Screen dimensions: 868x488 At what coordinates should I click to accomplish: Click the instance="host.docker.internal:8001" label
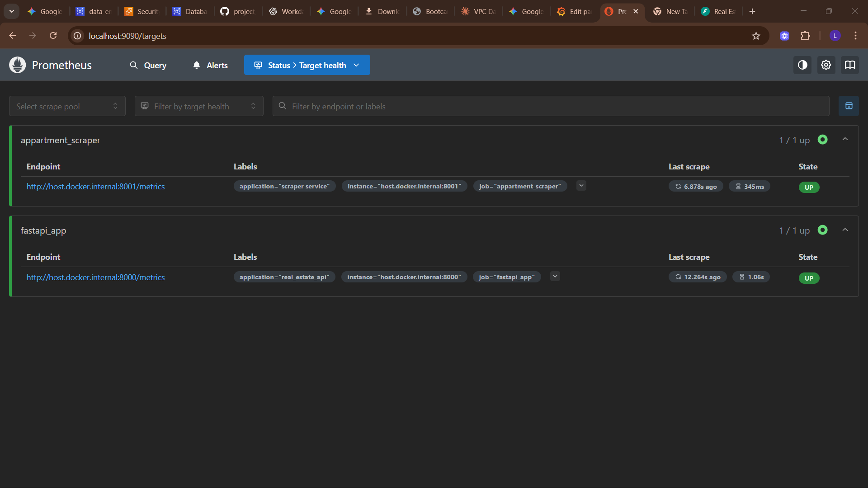pos(404,186)
